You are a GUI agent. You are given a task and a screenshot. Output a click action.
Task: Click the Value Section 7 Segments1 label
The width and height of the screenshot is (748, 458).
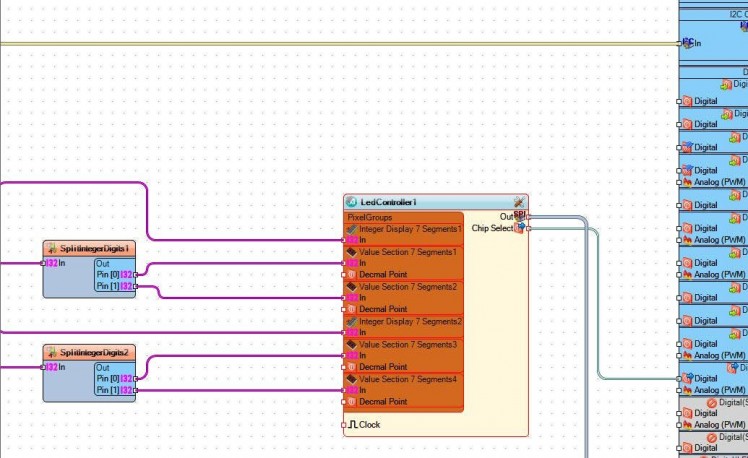[x=408, y=252]
